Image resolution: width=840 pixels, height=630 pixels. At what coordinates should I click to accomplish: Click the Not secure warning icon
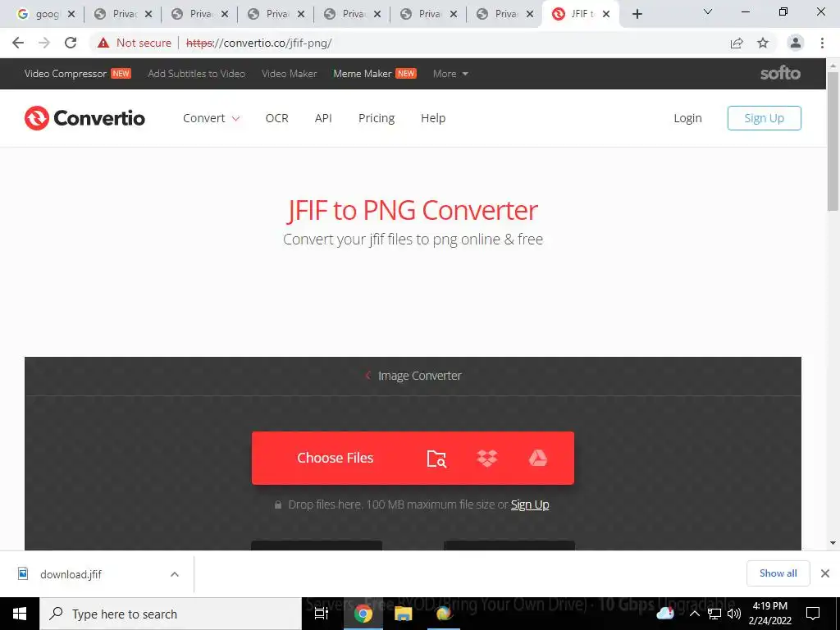click(103, 43)
